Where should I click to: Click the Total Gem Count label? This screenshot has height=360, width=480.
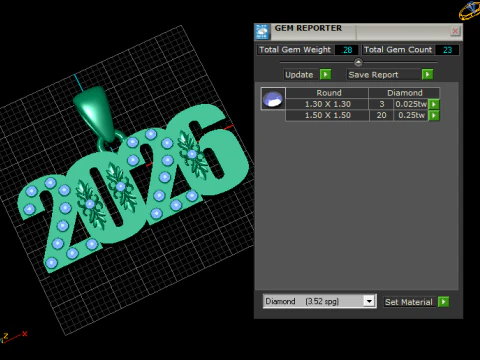[x=398, y=50]
